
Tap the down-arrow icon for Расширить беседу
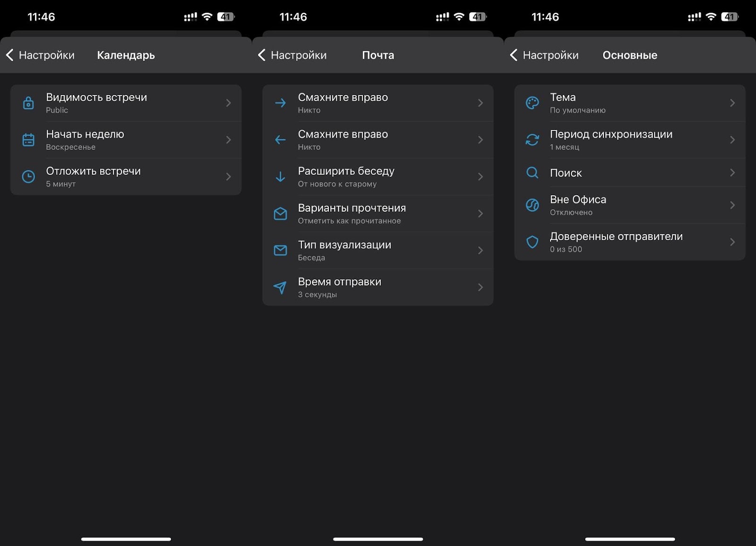(280, 177)
